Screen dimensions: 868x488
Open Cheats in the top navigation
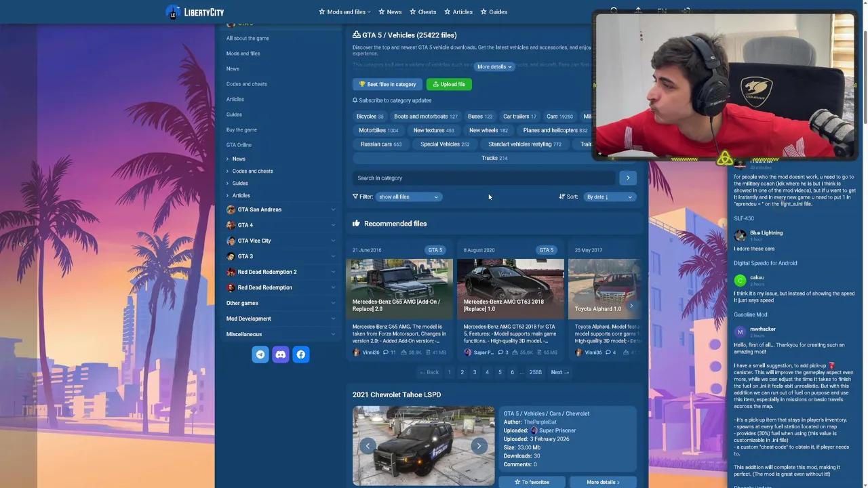click(423, 12)
